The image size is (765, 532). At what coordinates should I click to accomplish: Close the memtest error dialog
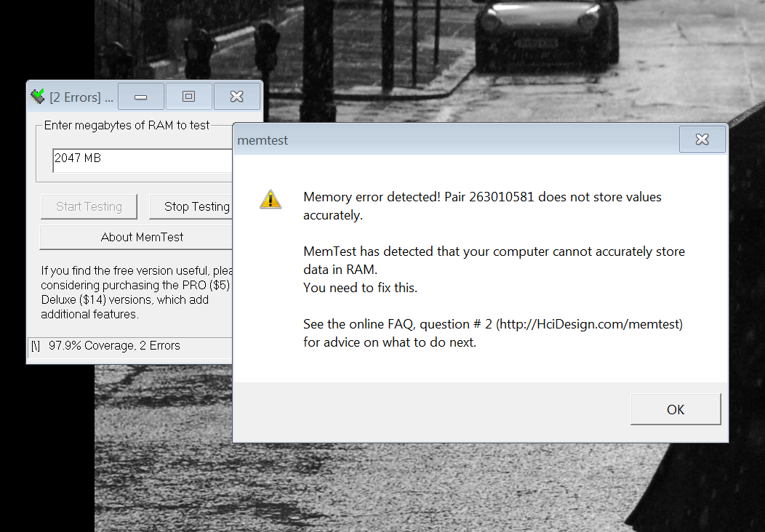click(x=702, y=140)
